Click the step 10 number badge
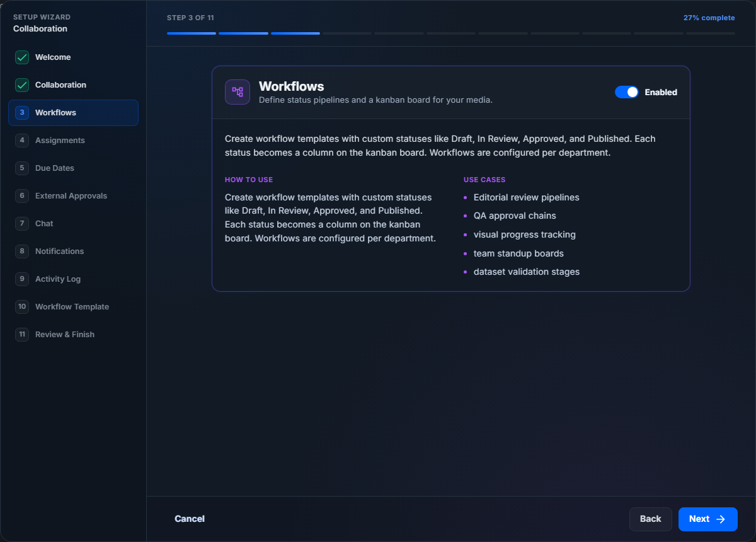Viewport: 756px width, 542px height. (x=22, y=307)
